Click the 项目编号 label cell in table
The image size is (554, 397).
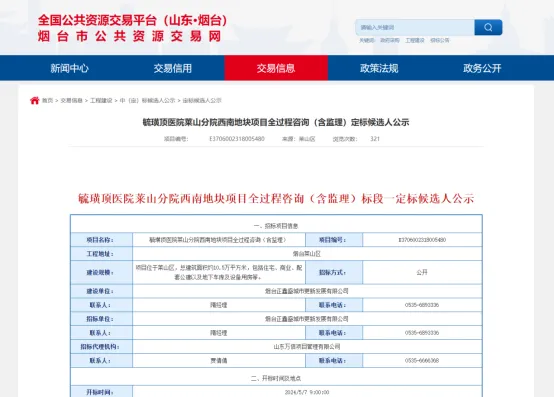[x=334, y=240]
